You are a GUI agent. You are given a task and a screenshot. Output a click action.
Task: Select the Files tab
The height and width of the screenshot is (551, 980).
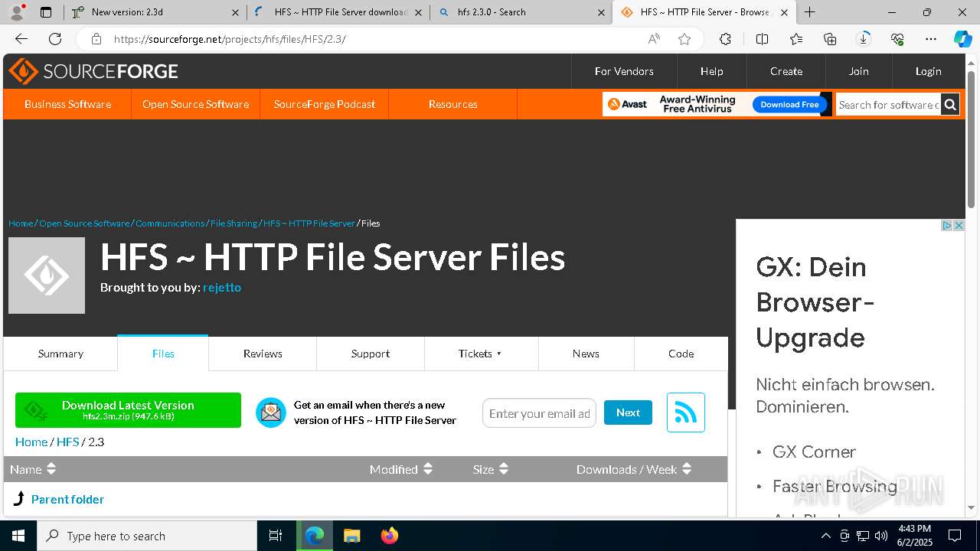[163, 354]
